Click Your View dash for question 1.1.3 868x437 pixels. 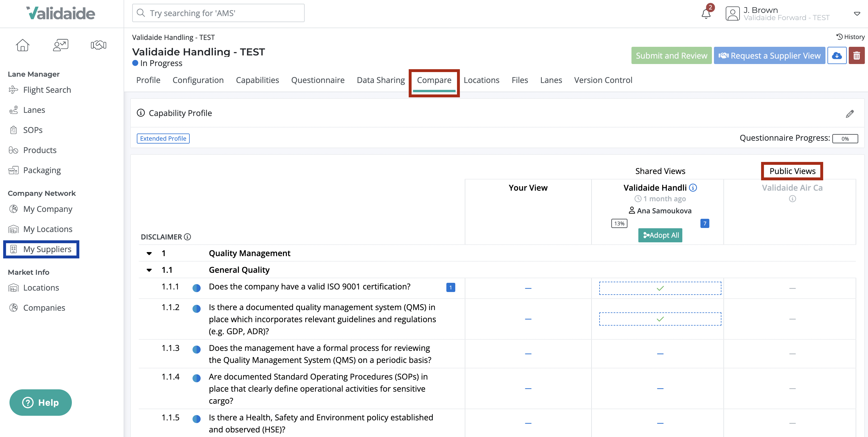click(528, 354)
